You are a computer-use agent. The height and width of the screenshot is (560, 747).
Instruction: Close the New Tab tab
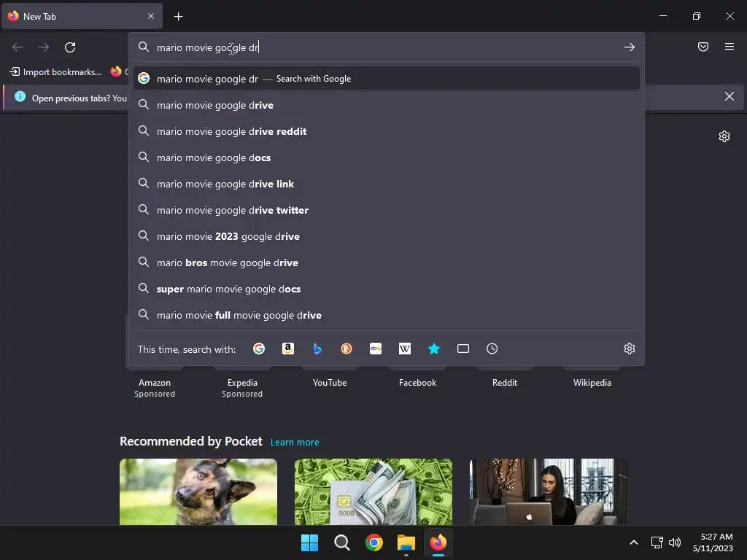(x=150, y=16)
